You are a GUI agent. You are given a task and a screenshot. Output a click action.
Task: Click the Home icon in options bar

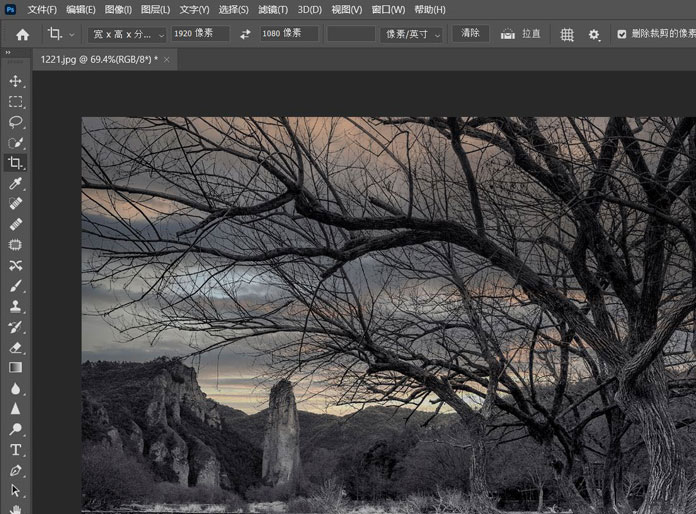[22, 34]
